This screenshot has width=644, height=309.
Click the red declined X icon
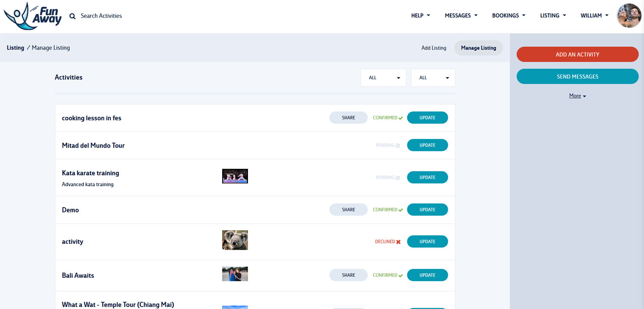coord(398,242)
